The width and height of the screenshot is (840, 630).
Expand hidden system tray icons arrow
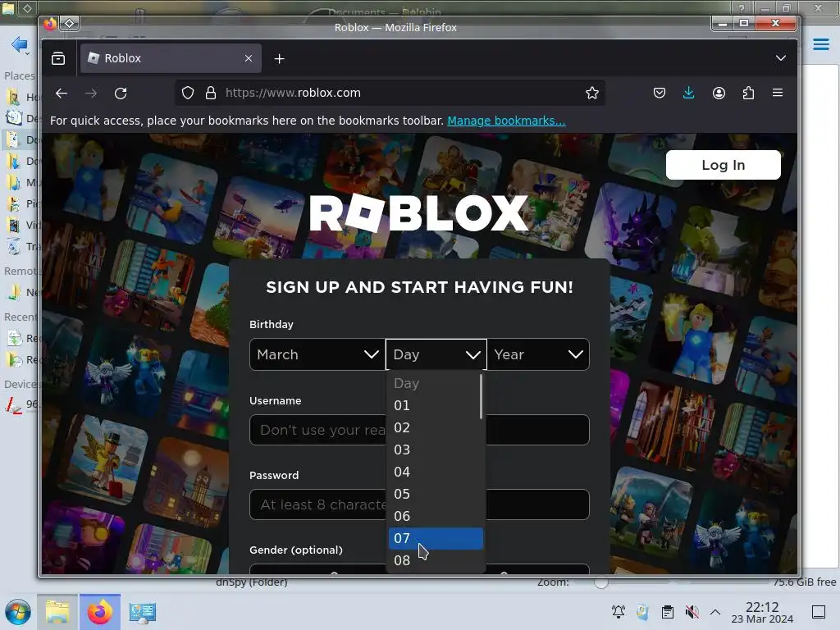(x=714, y=612)
